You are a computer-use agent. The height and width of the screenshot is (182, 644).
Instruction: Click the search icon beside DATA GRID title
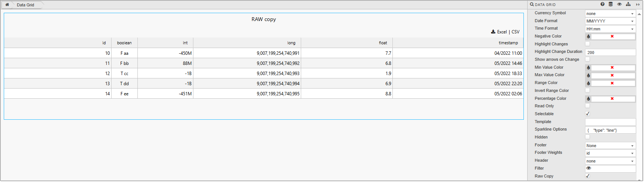532,5
